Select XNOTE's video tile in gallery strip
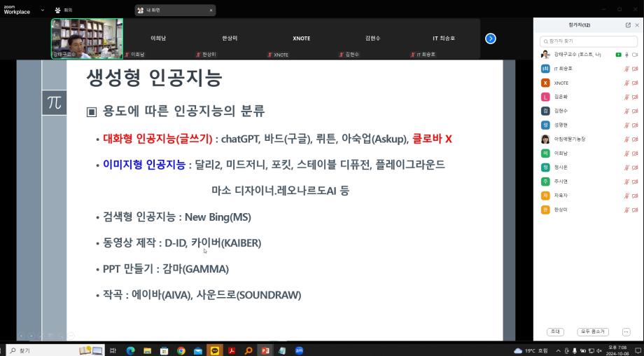 click(301, 39)
